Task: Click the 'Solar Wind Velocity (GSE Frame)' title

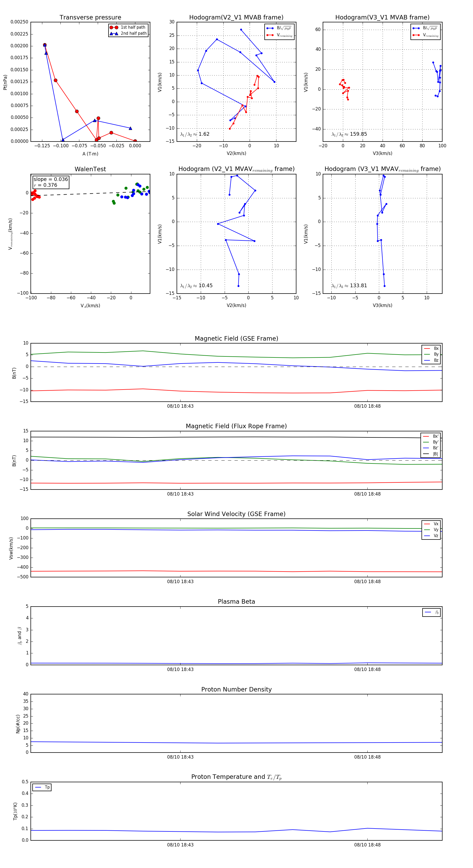Action: pyautogui.click(x=236, y=514)
